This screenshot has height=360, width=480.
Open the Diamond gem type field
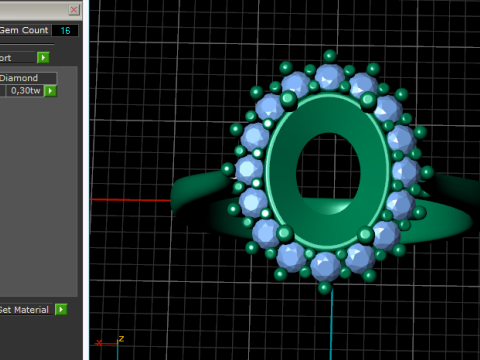pyautogui.click(x=28, y=78)
